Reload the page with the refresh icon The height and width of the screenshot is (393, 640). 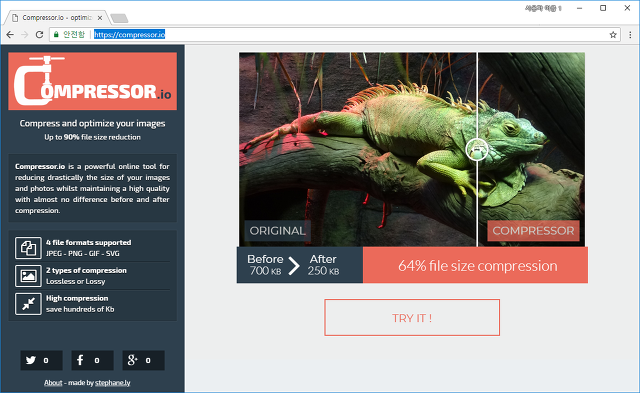pos(39,35)
